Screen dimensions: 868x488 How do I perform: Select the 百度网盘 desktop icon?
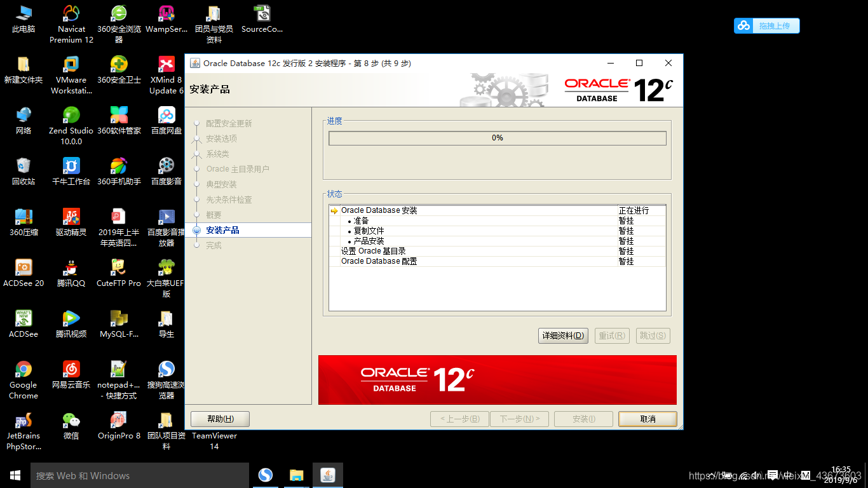[x=166, y=120]
